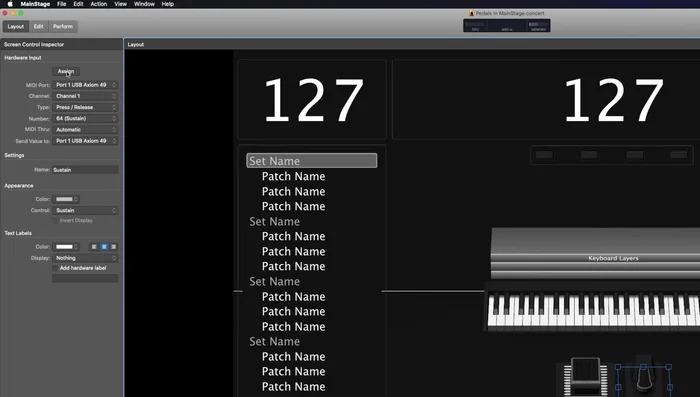Viewport: 700px width, 397px height.
Task: Open the MainStage menu
Action: (35, 4)
